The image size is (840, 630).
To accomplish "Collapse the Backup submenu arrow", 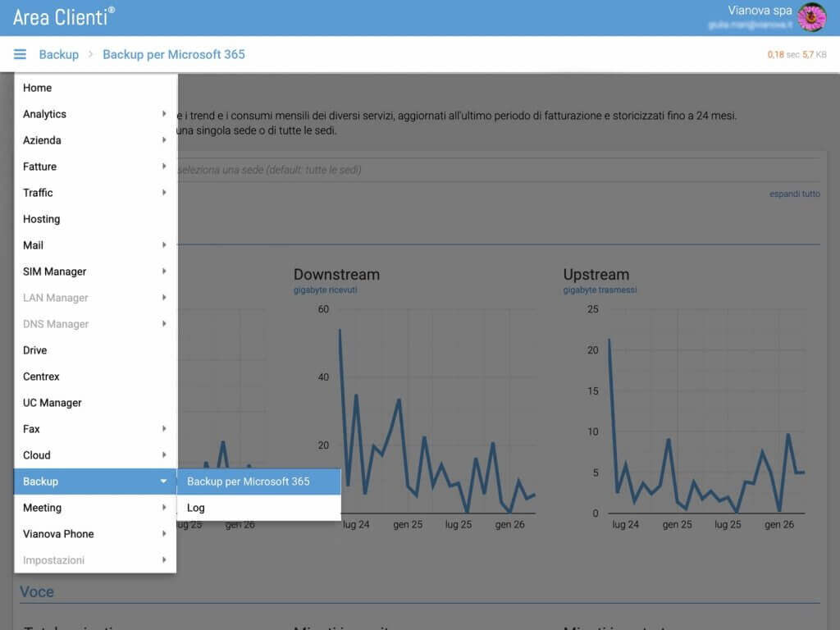I will pos(163,481).
